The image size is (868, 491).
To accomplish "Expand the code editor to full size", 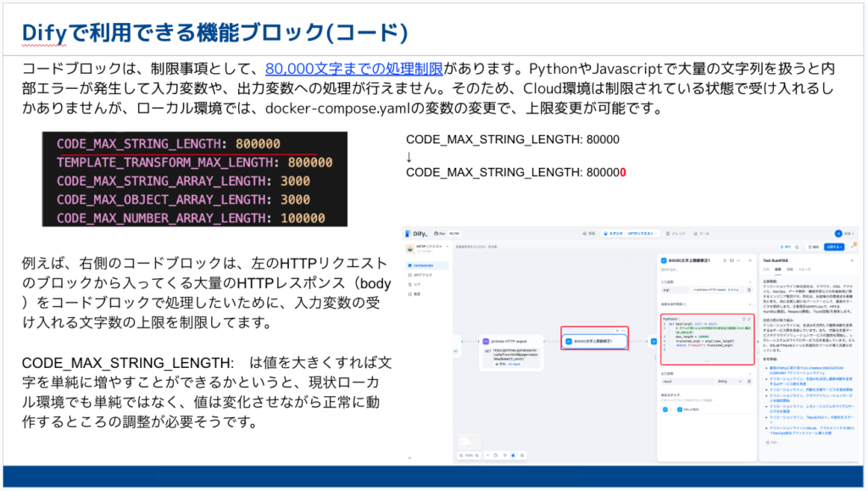I will (x=749, y=319).
